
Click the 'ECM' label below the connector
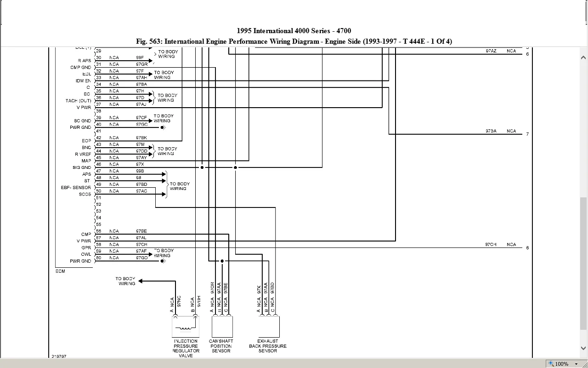pos(60,271)
